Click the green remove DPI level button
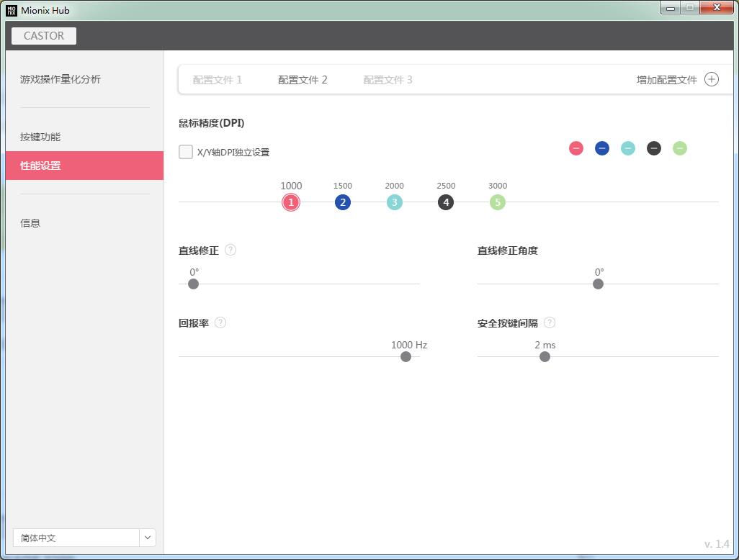Viewport: 739px width, 560px height. (x=680, y=148)
